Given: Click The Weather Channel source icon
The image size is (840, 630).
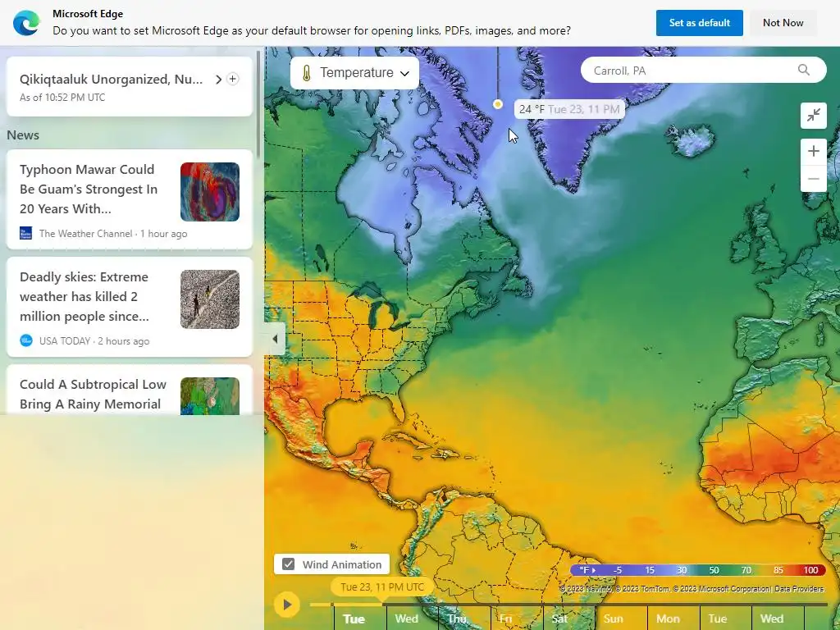Looking at the screenshot, I should (x=25, y=233).
